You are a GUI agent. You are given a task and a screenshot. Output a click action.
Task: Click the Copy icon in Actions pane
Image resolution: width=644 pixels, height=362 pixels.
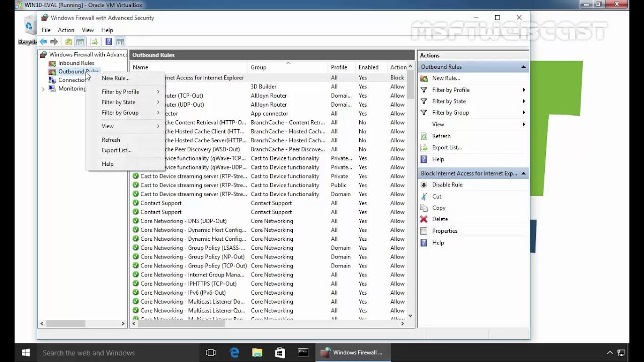coord(424,208)
